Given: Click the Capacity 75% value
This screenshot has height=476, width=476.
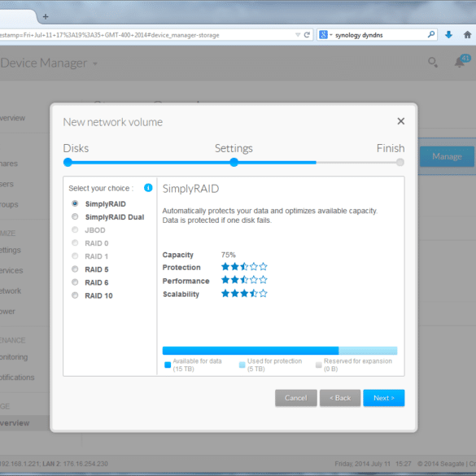Looking at the screenshot, I should (x=229, y=255).
